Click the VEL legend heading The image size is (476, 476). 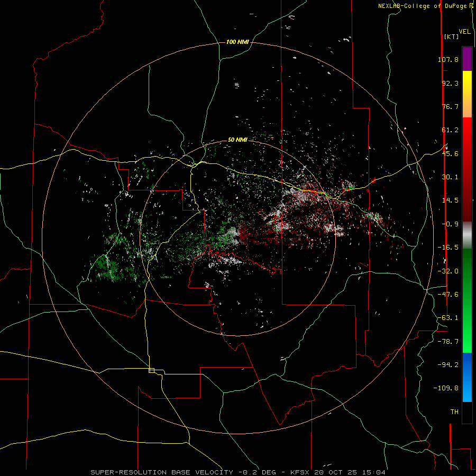coord(464,31)
